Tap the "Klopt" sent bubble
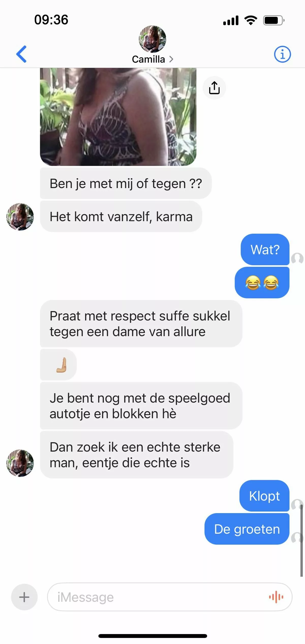This screenshot has height=644, width=305. click(x=264, y=496)
